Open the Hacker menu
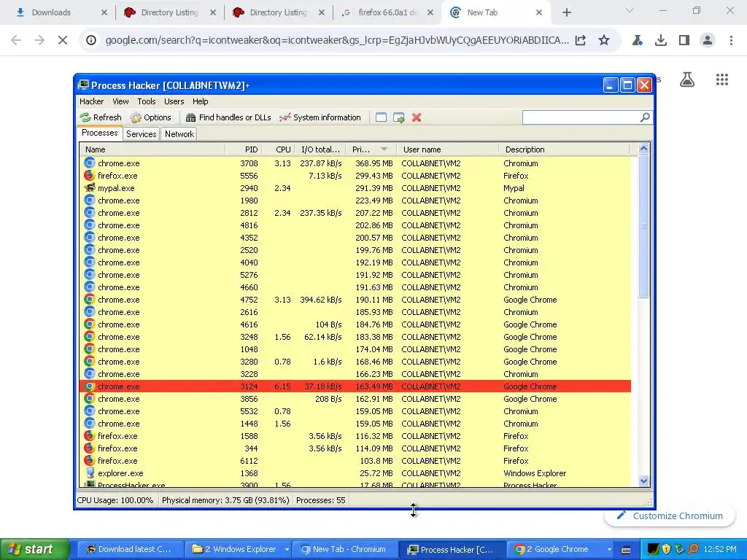 tap(91, 101)
